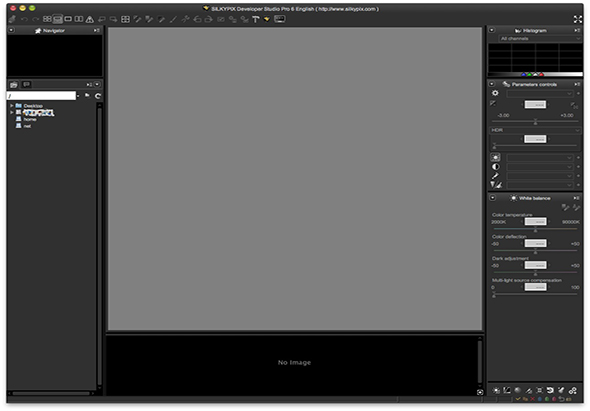Click the warning triangle icon in toolbar
Screen dimensions: 590x411
(90, 19)
